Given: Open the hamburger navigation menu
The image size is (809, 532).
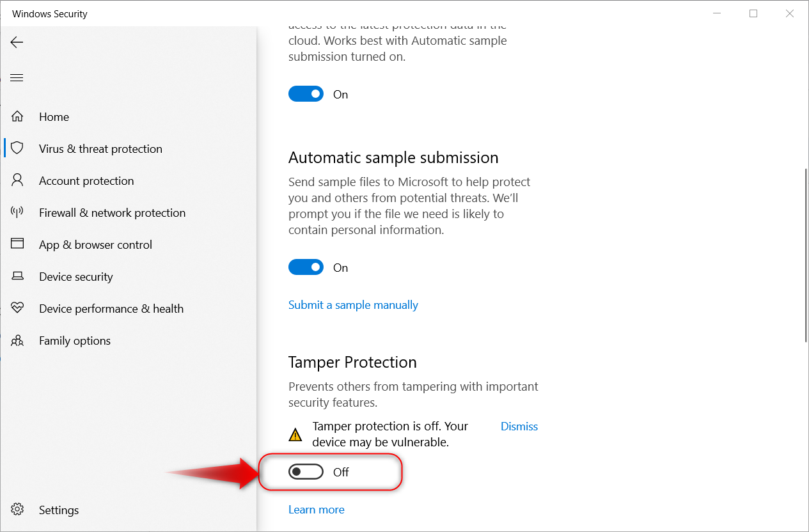Looking at the screenshot, I should click(x=17, y=78).
